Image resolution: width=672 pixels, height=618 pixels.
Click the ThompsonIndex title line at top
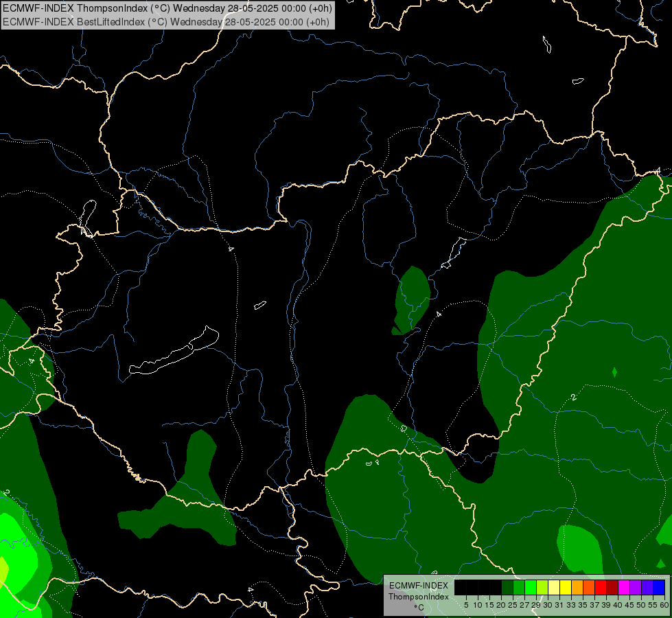click(167, 8)
